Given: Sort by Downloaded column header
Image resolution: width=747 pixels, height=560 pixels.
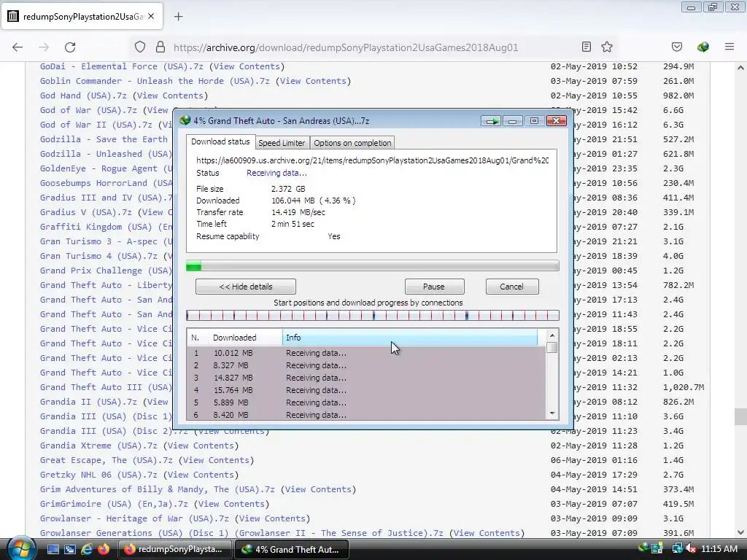Looking at the screenshot, I should tap(244, 338).
